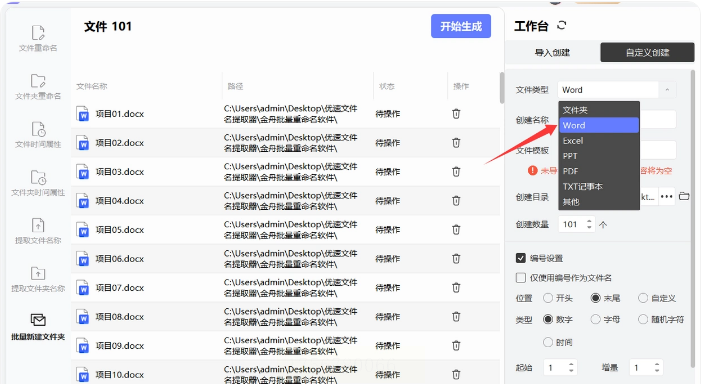The width and height of the screenshot is (702, 384).
Task: Delete the 项目01.docx row with trash icon
Action: (x=456, y=114)
